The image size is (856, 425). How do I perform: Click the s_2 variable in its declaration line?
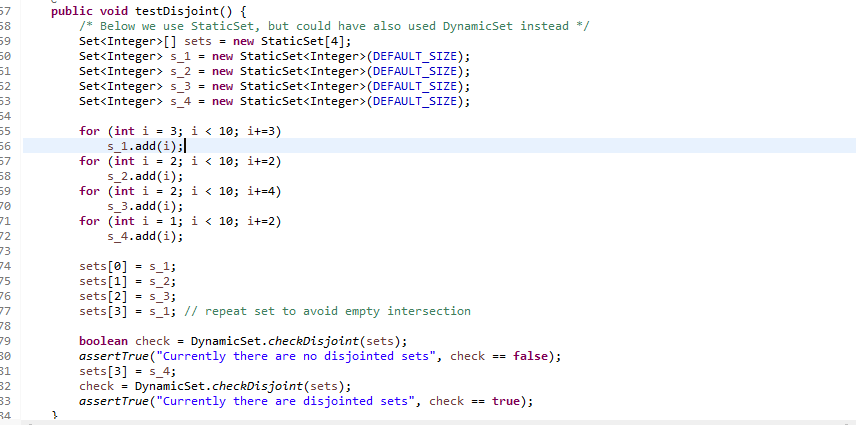click(181, 71)
